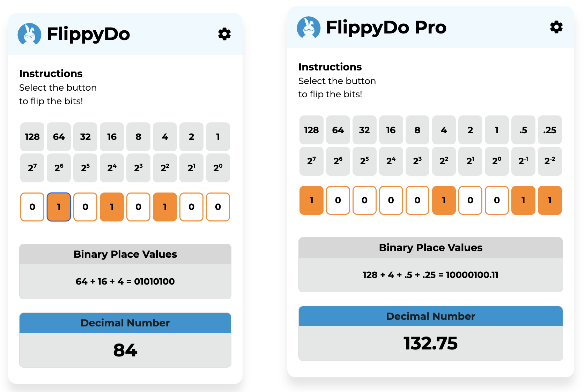
Task: Click the decimal number 84 display
Action: [x=125, y=350]
